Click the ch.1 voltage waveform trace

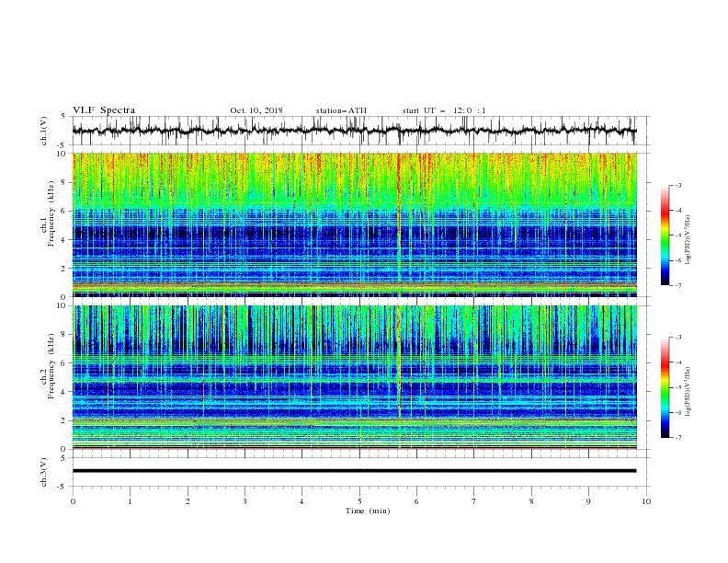click(354, 131)
